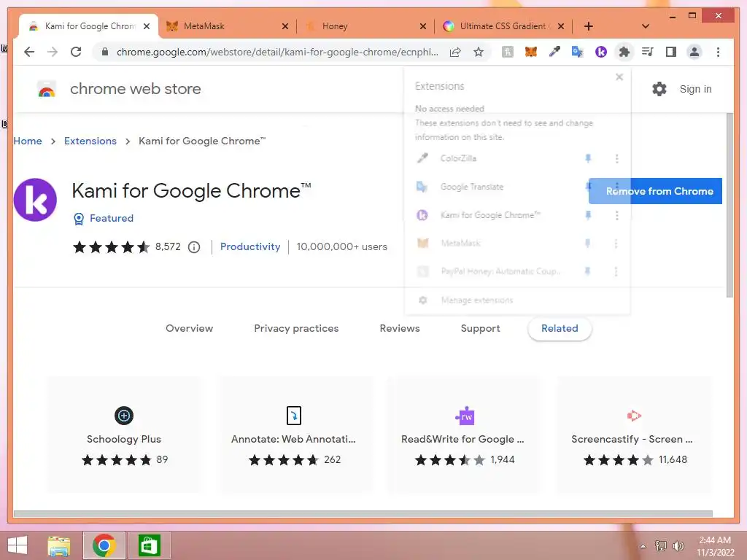The height and width of the screenshot is (560, 747).
Task: Open the Overview section
Action: [x=189, y=329]
